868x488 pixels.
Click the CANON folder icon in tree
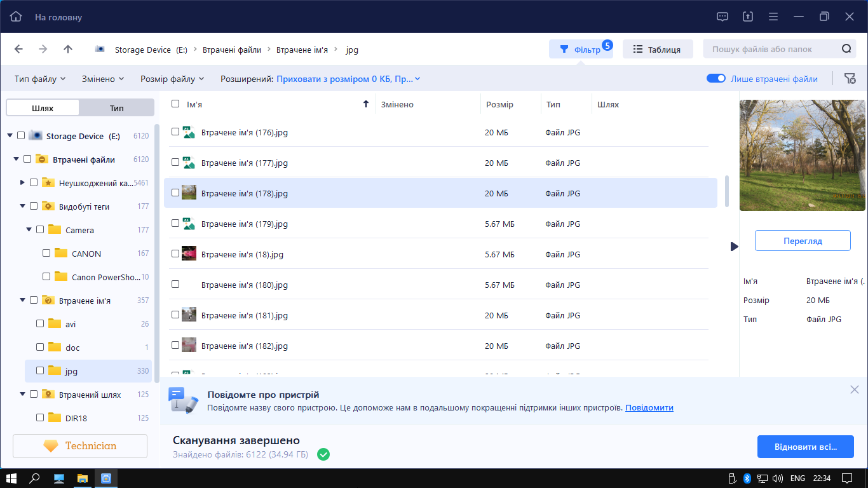(60, 253)
